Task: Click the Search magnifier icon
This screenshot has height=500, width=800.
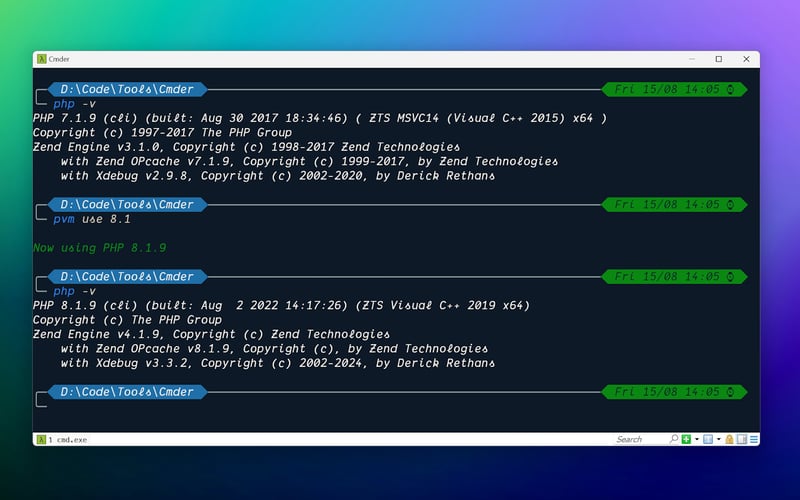Action: [x=674, y=439]
